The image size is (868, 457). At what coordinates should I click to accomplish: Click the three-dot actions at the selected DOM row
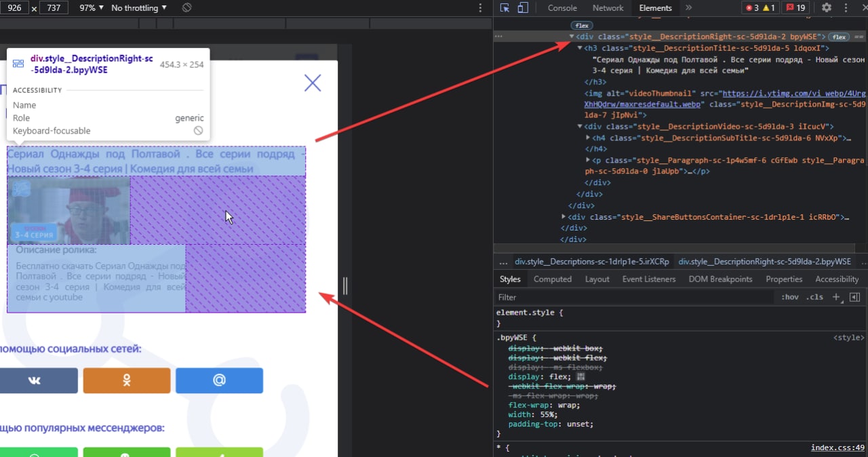(x=499, y=37)
